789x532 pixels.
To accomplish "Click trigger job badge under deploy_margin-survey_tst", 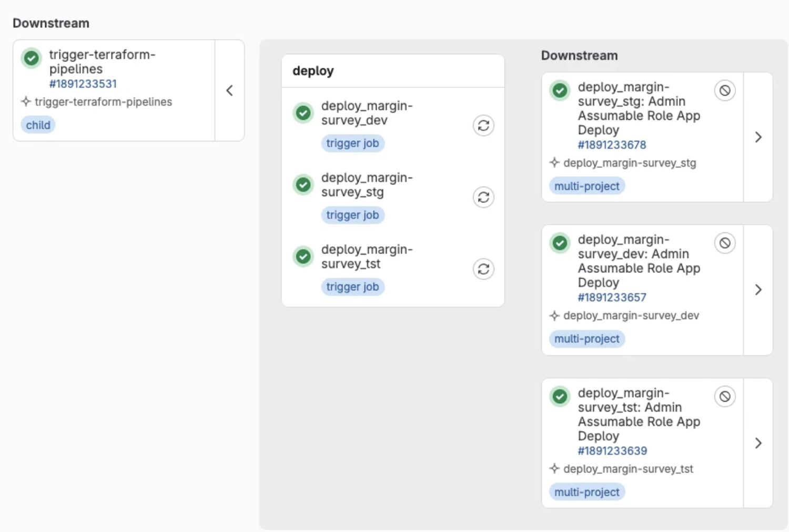I will [x=352, y=287].
